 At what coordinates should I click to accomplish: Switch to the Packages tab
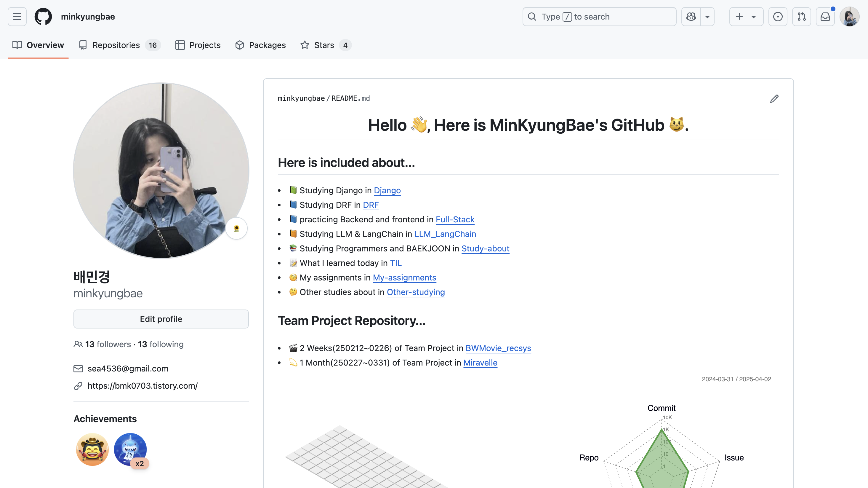click(260, 45)
